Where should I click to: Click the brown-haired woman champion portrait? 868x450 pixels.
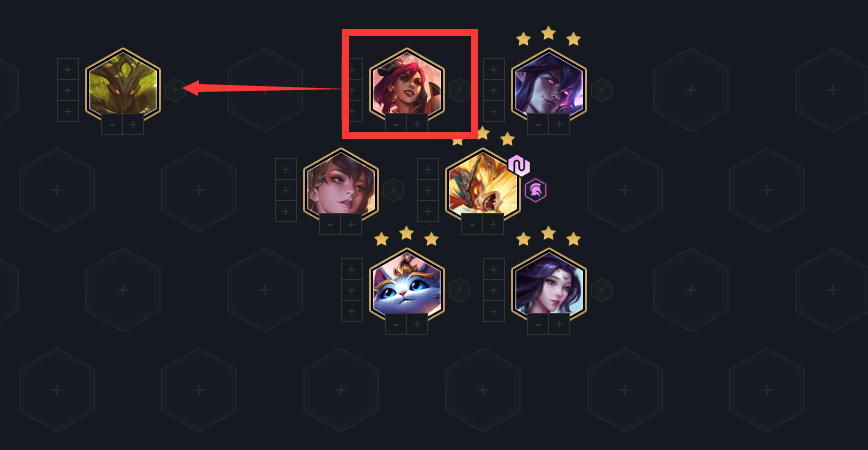coord(341,187)
